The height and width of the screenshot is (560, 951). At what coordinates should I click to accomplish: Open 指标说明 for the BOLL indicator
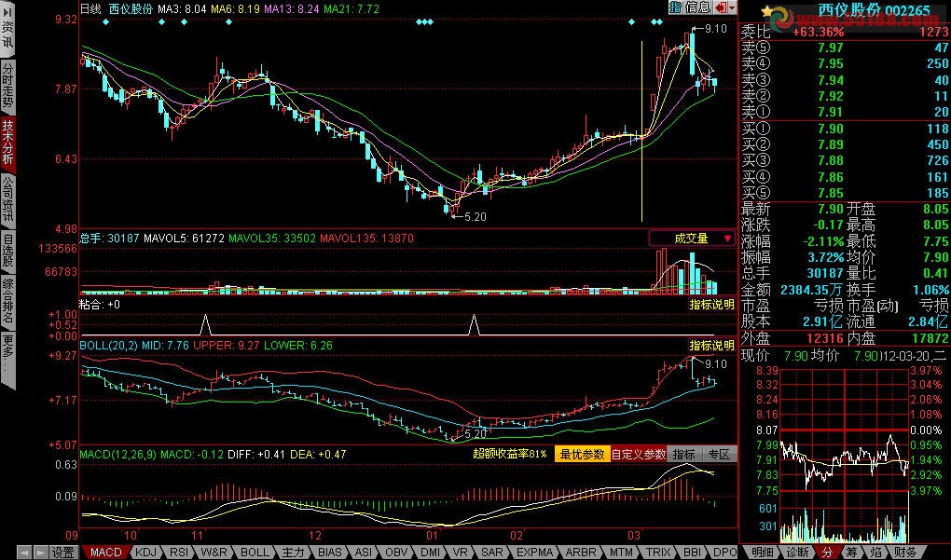point(711,345)
